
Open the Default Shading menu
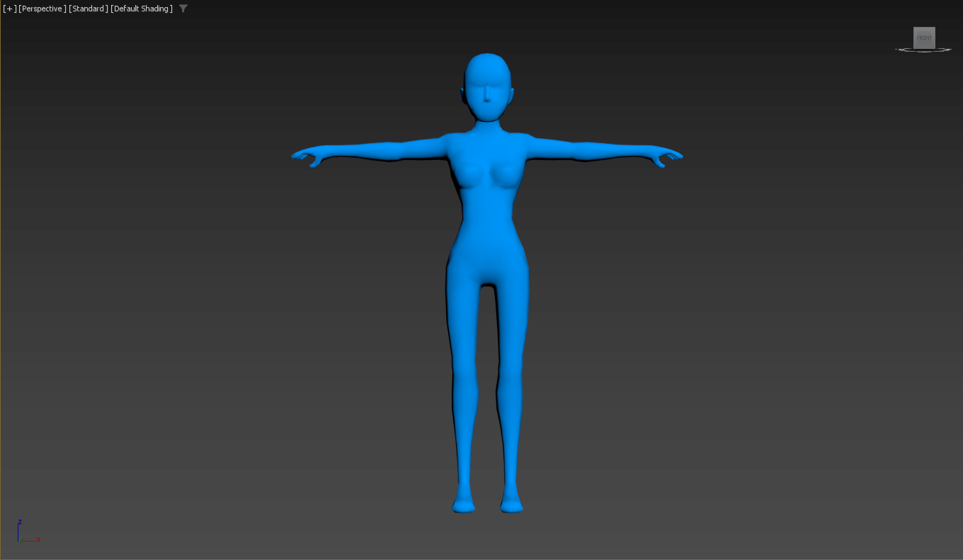pyautogui.click(x=142, y=9)
